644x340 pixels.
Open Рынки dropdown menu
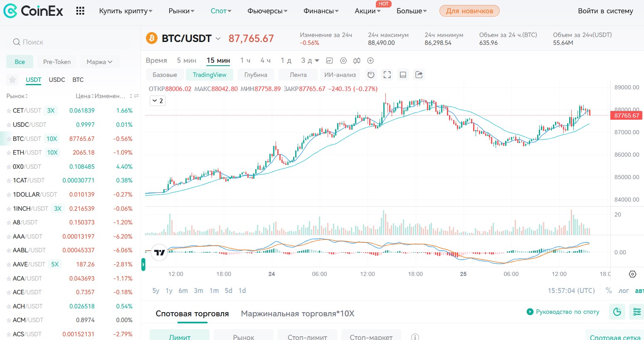click(x=181, y=11)
